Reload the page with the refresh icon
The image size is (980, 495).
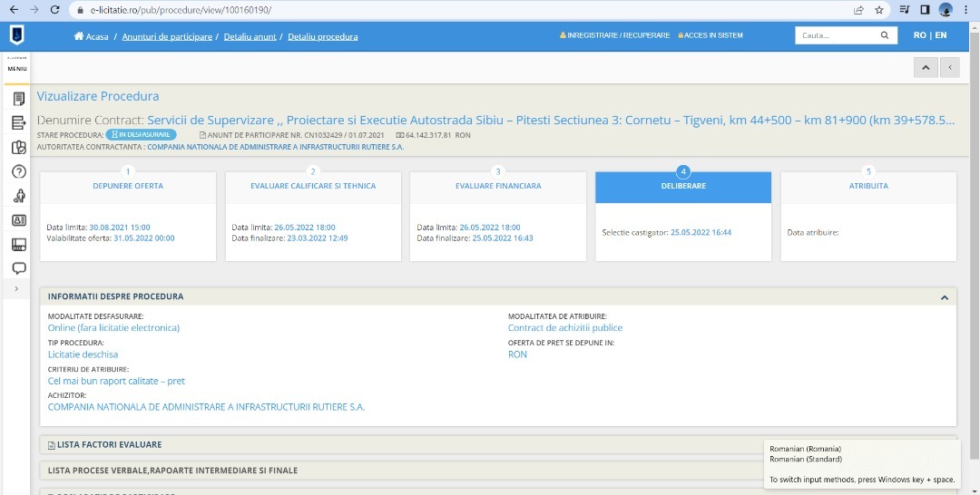[x=54, y=10]
